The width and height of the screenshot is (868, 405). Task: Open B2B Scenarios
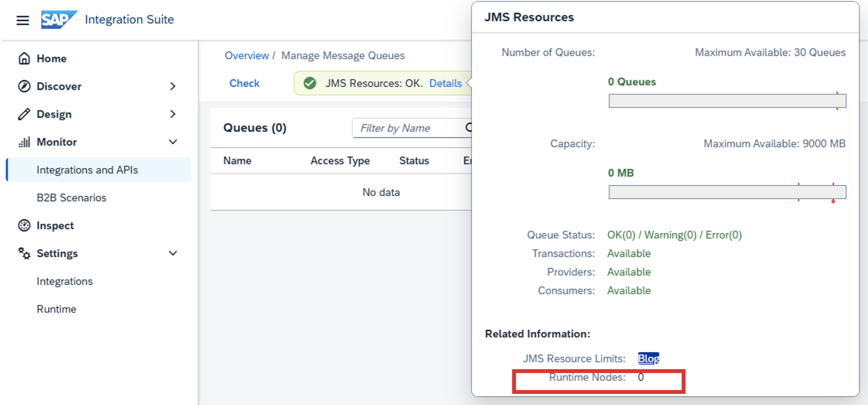tap(72, 197)
